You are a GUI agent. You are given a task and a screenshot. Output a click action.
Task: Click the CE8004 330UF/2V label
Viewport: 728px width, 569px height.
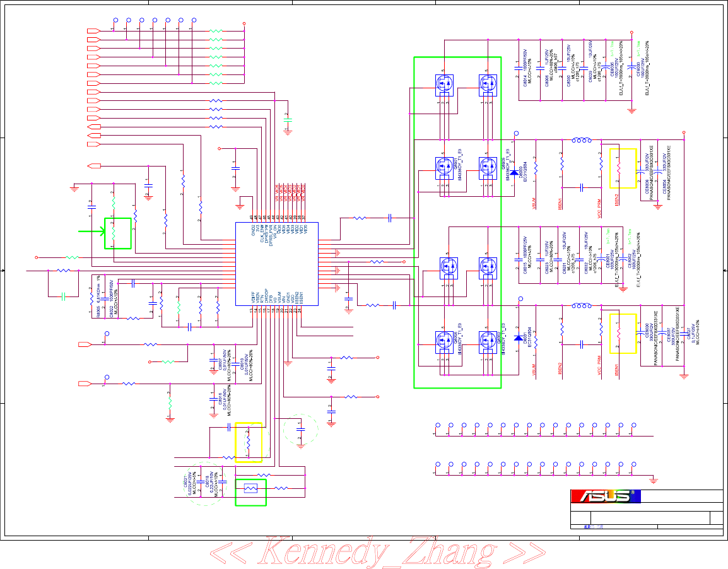[x=664, y=173]
